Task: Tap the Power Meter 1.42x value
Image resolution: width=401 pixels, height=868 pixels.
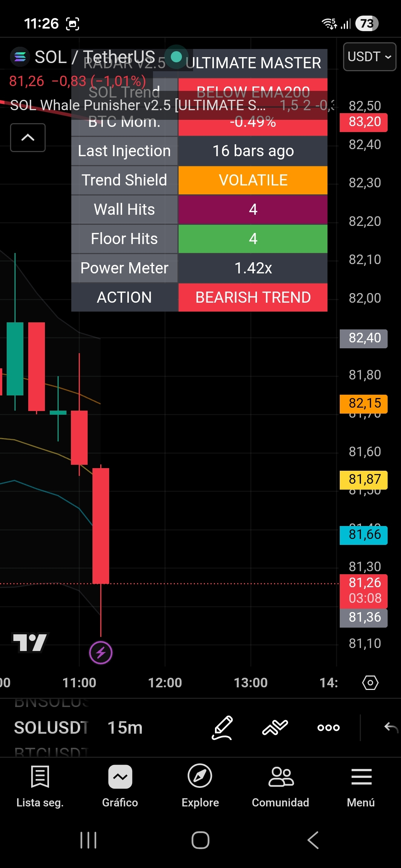Action: [x=253, y=268]
